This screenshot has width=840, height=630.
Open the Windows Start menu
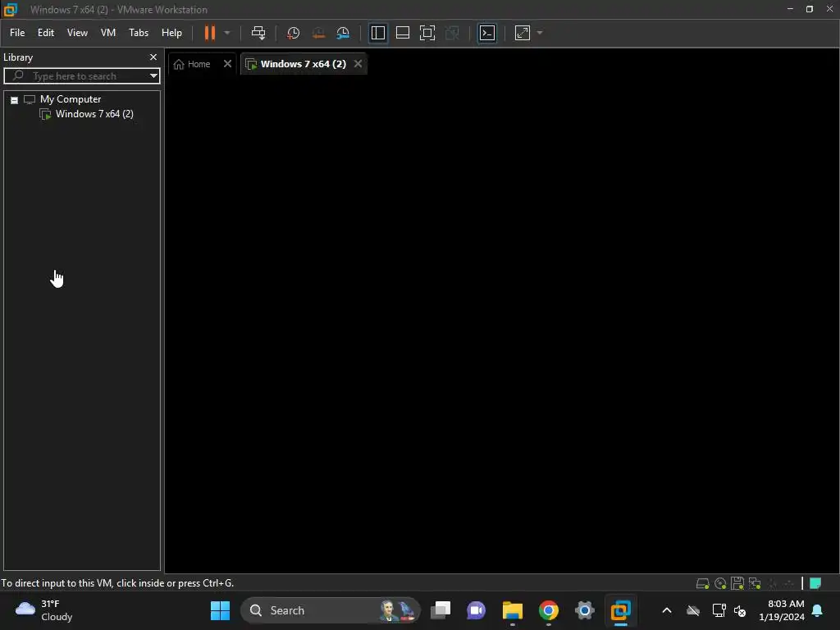tap(220, 610)
